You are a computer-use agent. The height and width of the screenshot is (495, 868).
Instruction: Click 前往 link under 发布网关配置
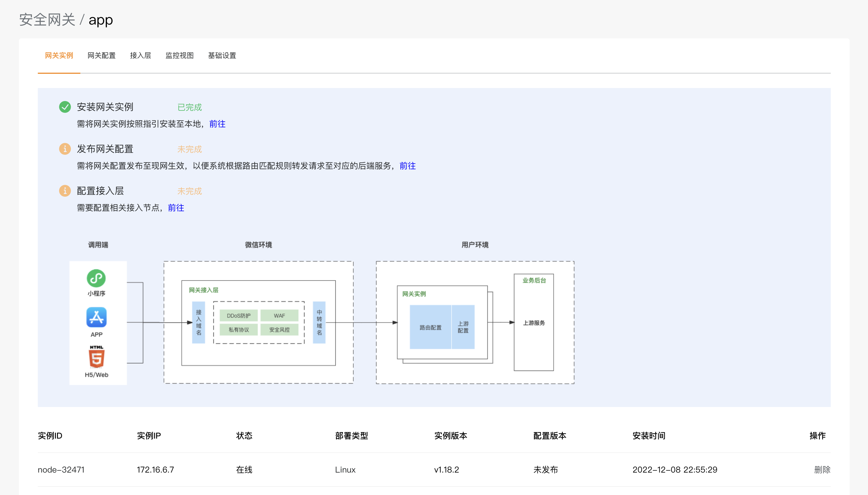click(x=407, y=166)
